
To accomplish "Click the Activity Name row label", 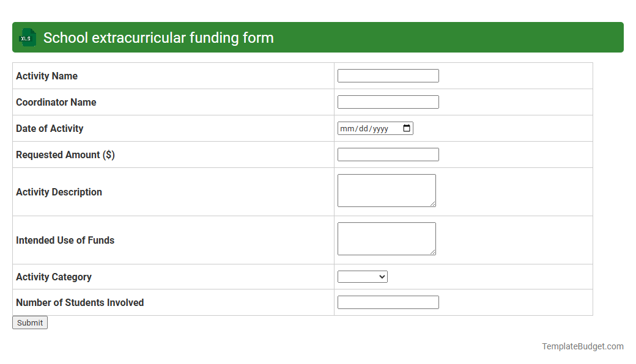I will pos(46,76).
